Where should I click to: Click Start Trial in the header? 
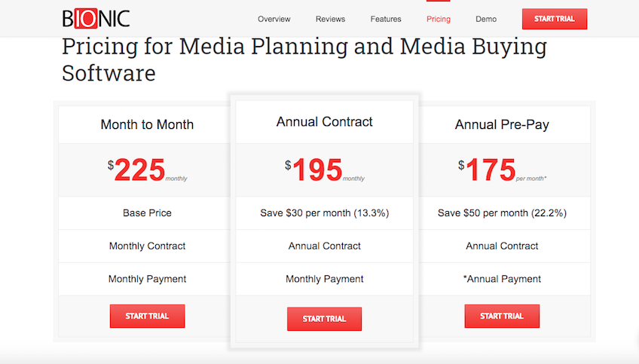(x=555, y=19)
